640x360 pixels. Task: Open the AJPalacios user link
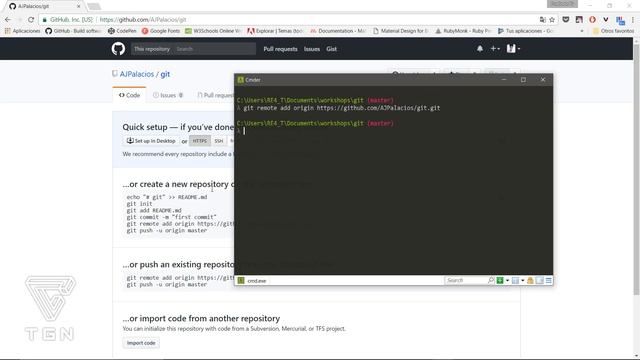pos(137,74)
